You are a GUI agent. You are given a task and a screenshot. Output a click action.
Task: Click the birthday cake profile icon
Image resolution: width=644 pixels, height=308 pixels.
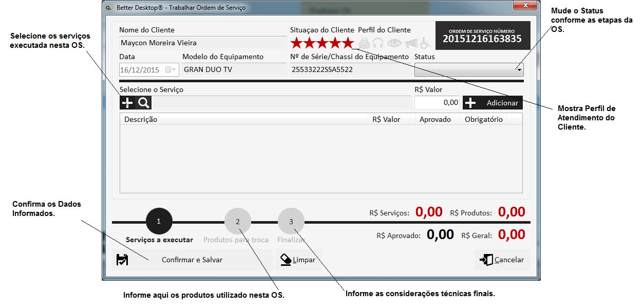(x=364, y=43)
